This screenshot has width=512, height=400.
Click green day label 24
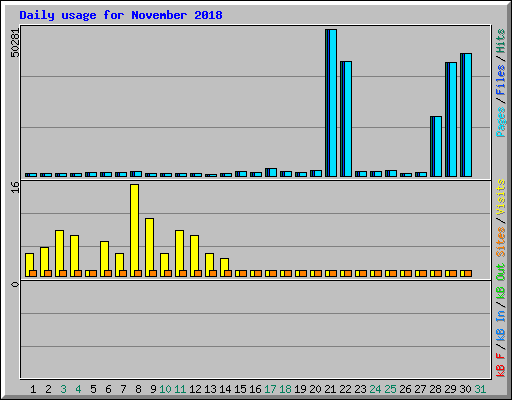pos(375,389)
